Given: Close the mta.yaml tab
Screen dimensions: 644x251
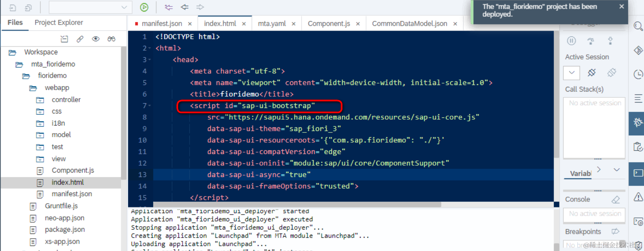Looking at the screenshot, I should point(294,24).
